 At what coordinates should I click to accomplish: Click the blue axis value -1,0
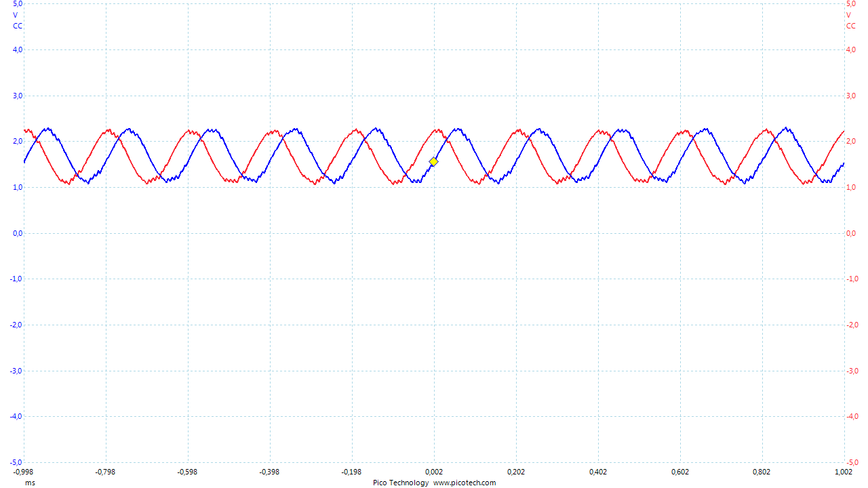click(16, 279)
